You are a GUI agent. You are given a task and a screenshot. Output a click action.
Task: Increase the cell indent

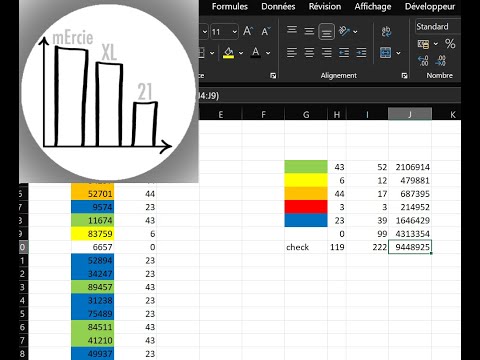361,52
